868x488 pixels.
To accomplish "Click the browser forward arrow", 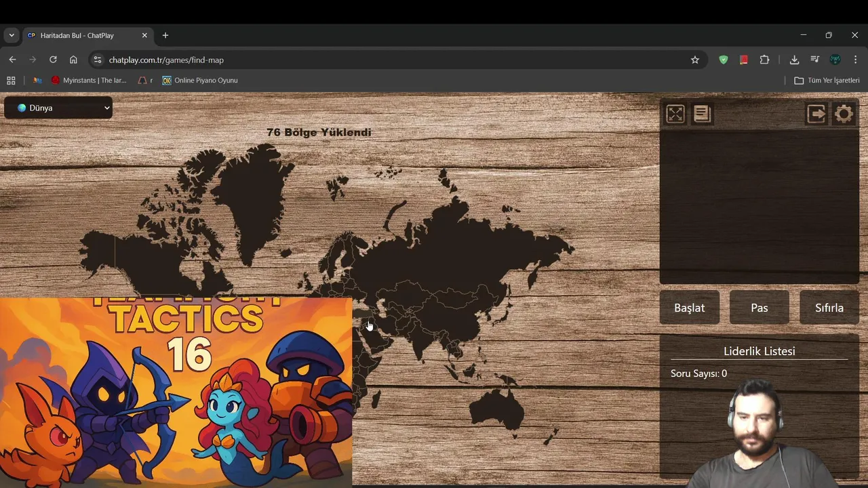I will pyautogui.click(x=33, y=60).
